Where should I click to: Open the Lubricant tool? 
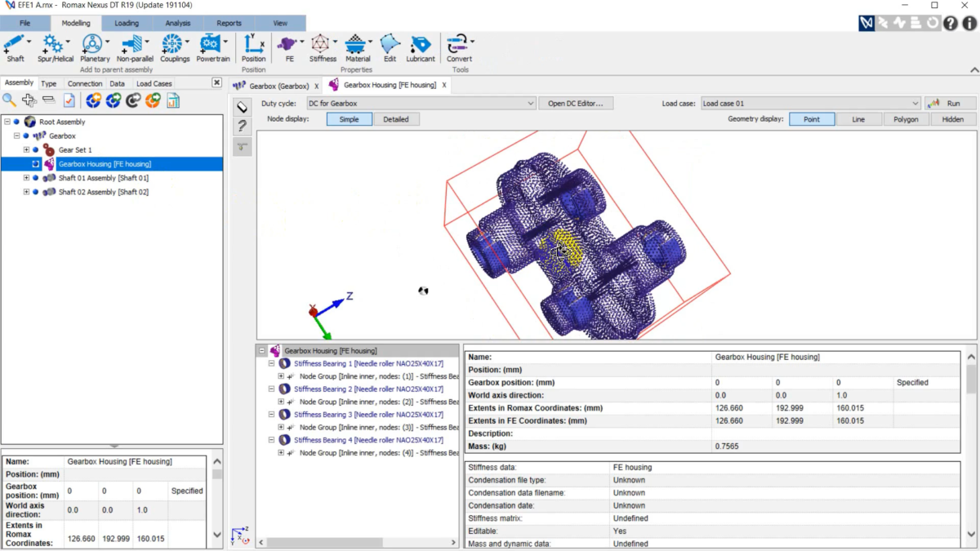click(x=421, y=47)
